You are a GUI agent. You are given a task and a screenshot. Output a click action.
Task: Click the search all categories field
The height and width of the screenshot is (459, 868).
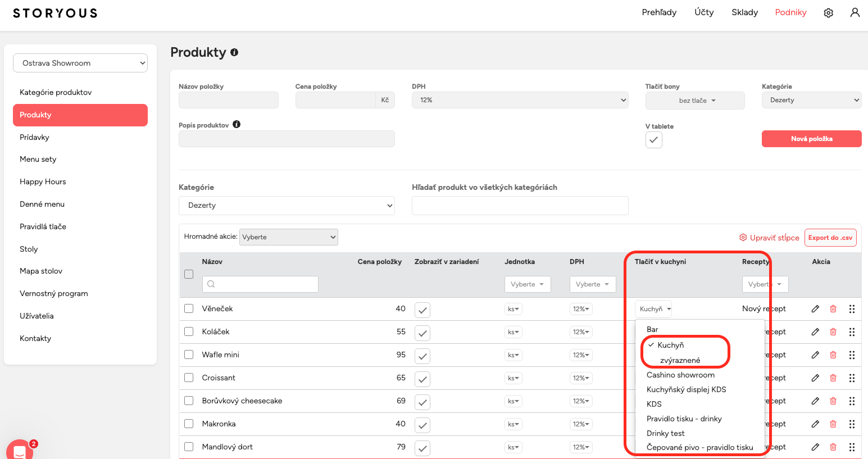point(520,206)
